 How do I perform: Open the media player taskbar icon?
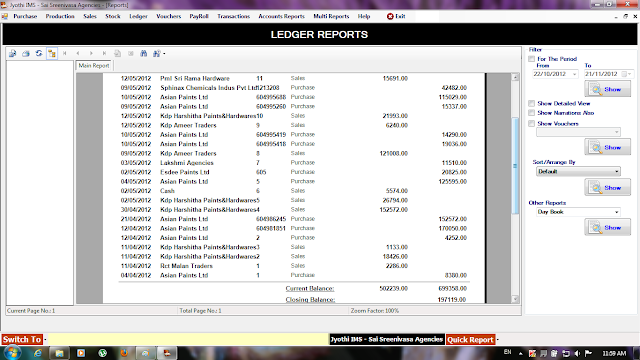[81, 353]
